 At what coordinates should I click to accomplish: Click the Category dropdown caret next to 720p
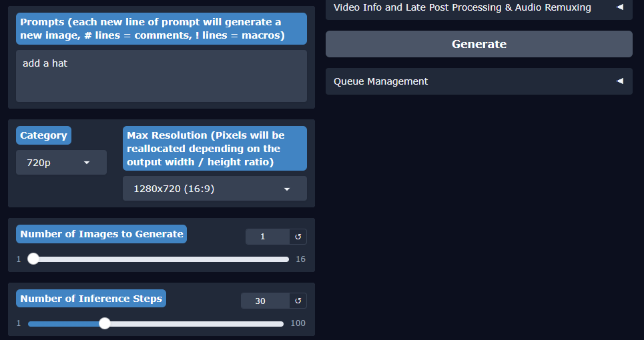point(87,163)
